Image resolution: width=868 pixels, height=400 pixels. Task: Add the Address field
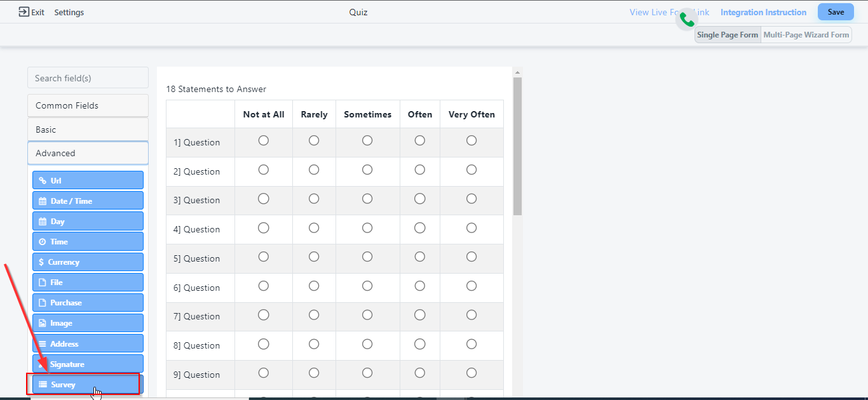[x=88, y=343]
